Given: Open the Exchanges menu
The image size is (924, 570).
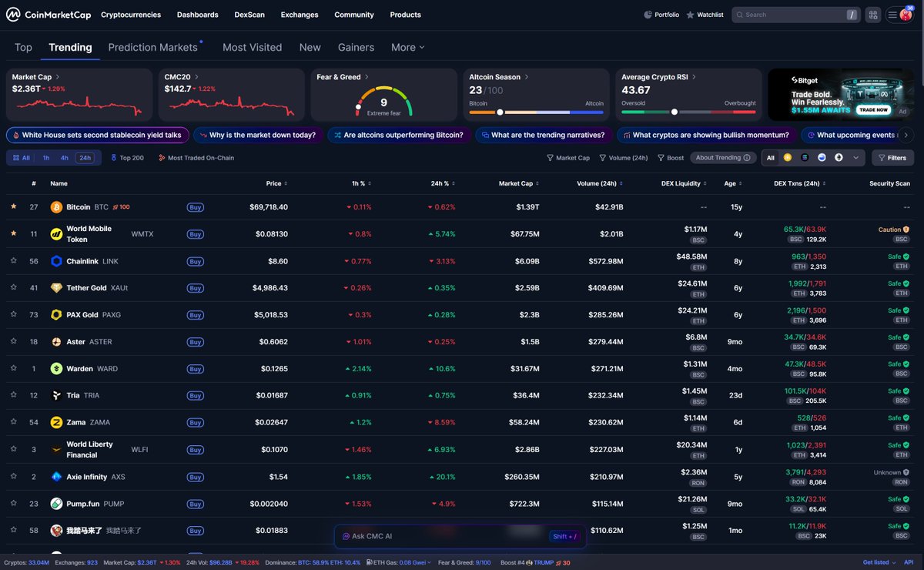Looking at the screenshot, I should click(300, 15).
